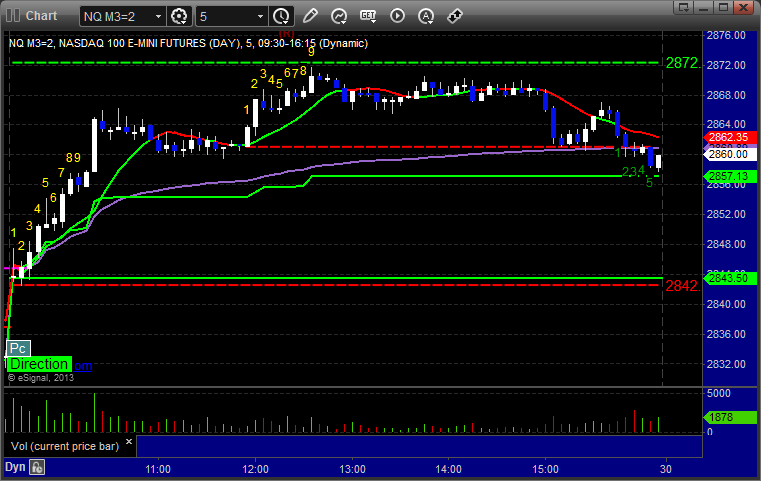The height and width of the screenshot is (481, 761).
Task: Click the green 2857.13 price marker
Action: [x=730, y=176]
